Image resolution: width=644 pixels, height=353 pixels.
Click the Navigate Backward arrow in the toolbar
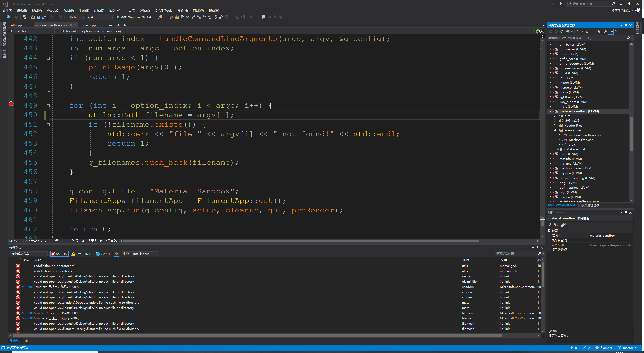[x=8, y=17]
